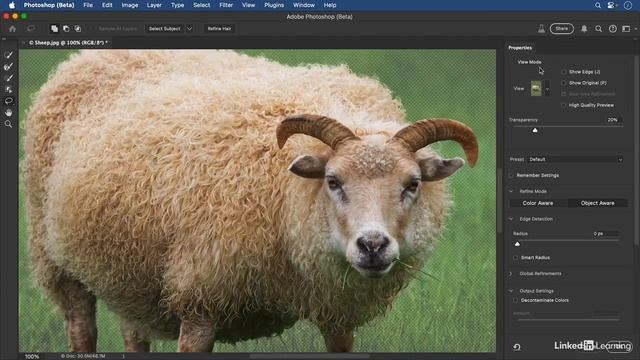Image resolution: width=640 pixels, height=360 pixels.
Task: Open the Type menu
Action: (x=177, y=5)
